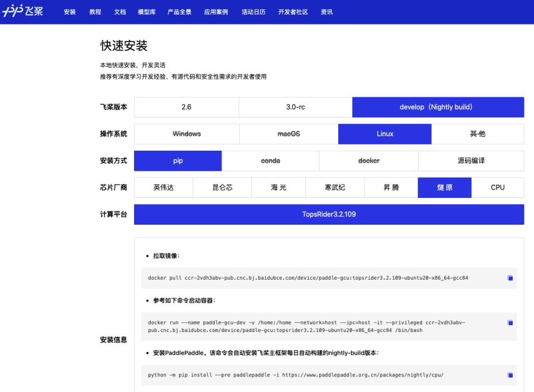Open the 教程 navigation item
Screen dimensions: 534x392
(x=95, y=12)
